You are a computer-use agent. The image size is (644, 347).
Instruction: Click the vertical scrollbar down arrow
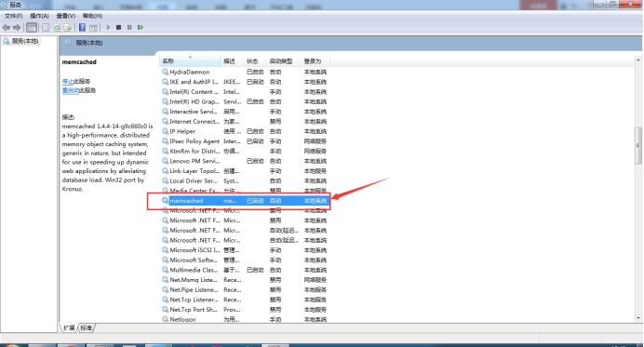pos(638,318)
